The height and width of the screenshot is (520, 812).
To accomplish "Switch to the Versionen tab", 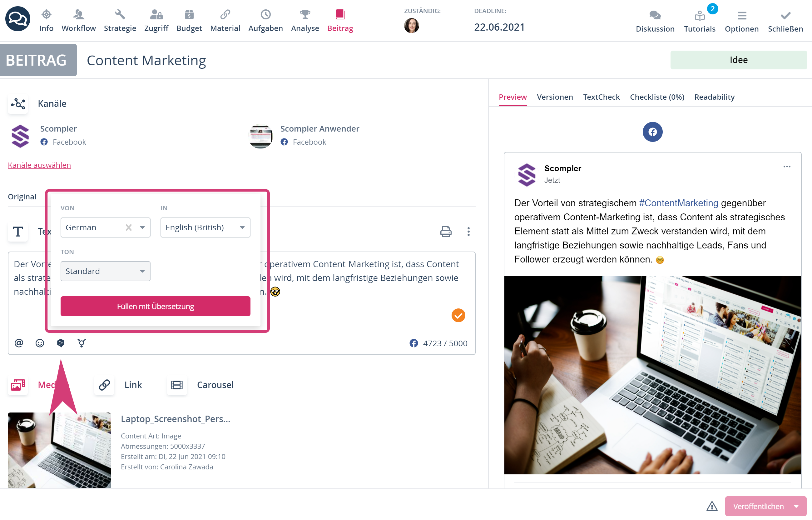I will 555,97.
